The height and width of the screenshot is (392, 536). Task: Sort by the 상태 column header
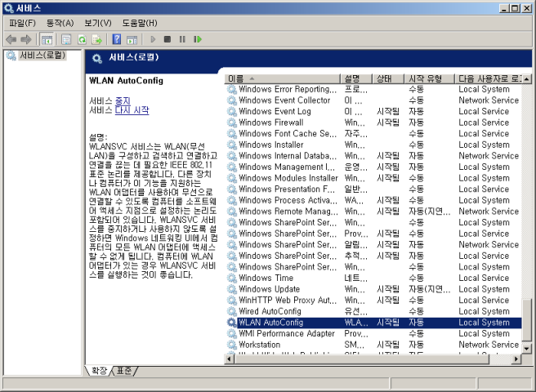[x=388, y=79]
